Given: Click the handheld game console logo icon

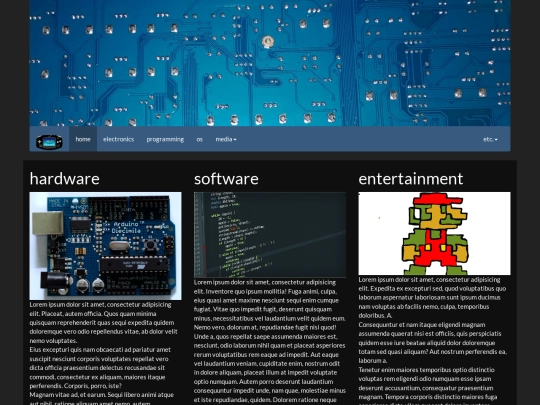Looking at the screenshot, I should 49,142.
